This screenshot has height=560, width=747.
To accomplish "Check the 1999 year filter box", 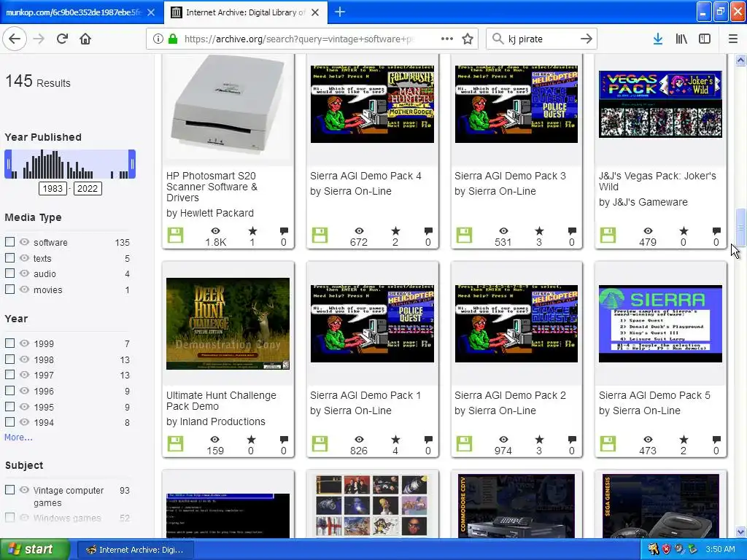I will pos(9,343).
